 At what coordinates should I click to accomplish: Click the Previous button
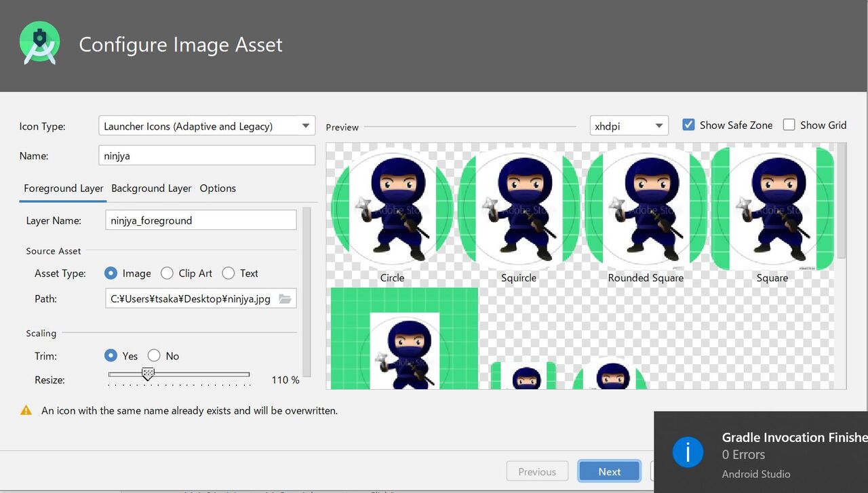tap(537, 472)
